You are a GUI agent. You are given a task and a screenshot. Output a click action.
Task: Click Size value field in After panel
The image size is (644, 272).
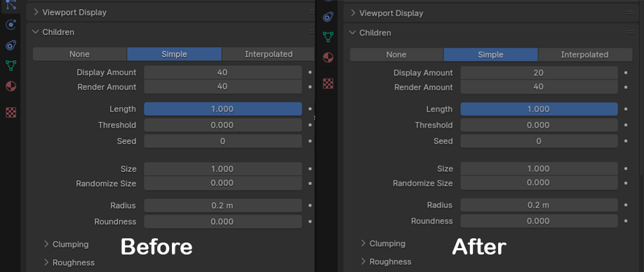coord(539,169)
